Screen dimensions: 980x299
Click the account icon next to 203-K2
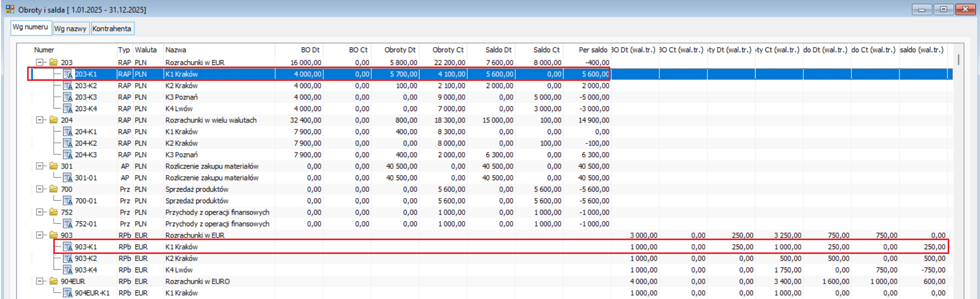point(68,86)
